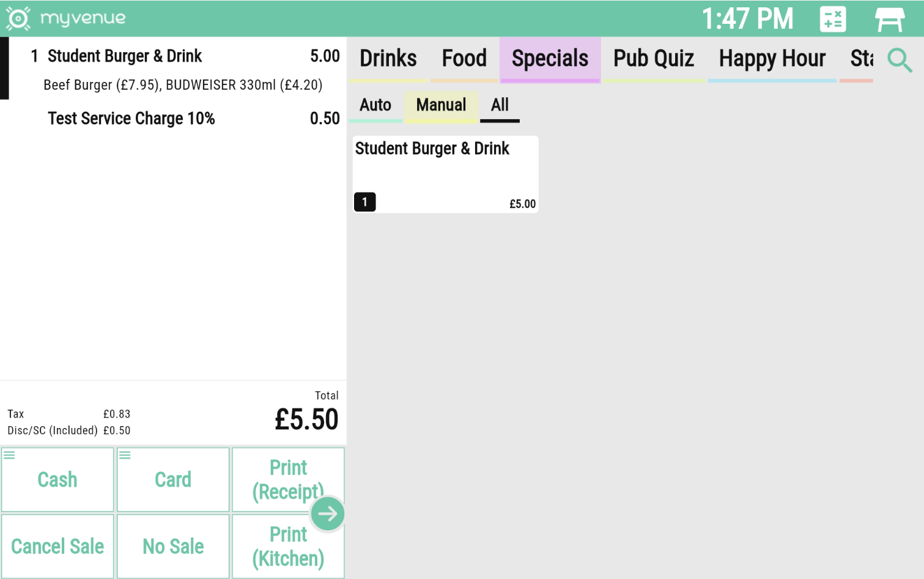Open the Pub Quiz category tab
924x579 pixels.
click(653, 59)
